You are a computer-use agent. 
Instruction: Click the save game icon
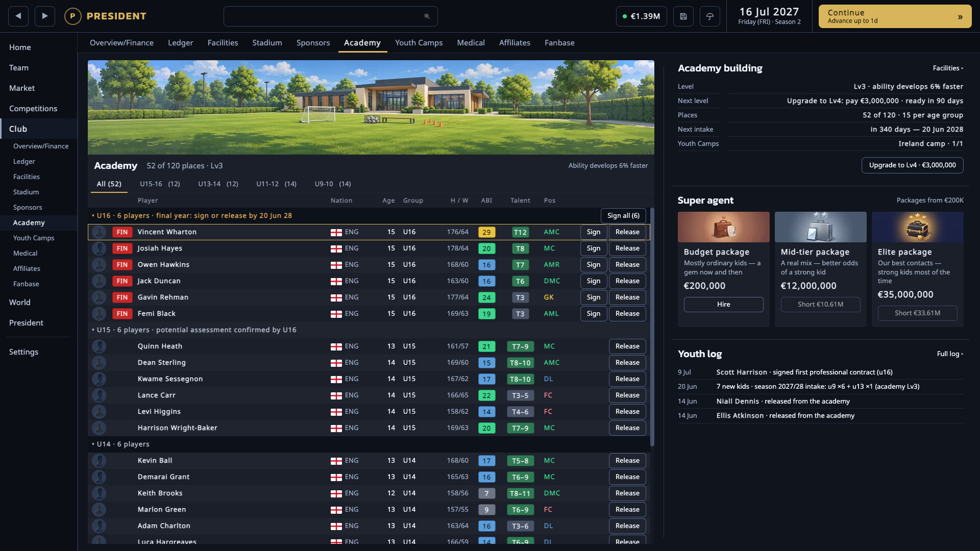(683, 16)
